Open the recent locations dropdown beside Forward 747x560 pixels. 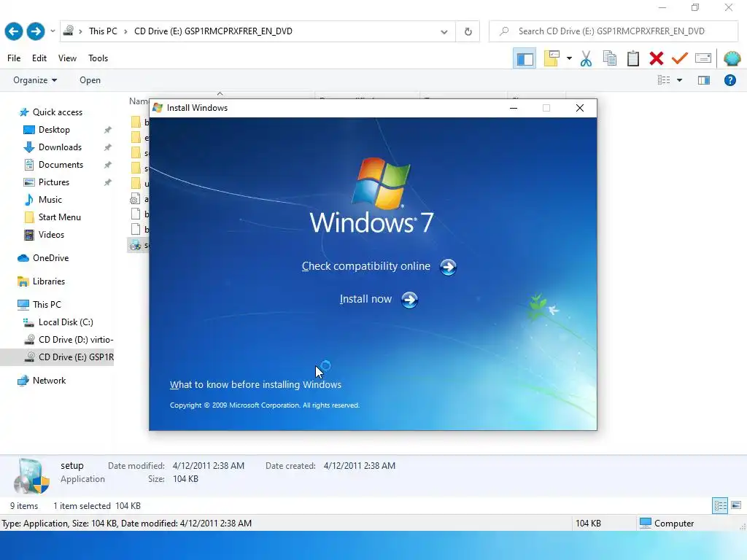point(53,31)
